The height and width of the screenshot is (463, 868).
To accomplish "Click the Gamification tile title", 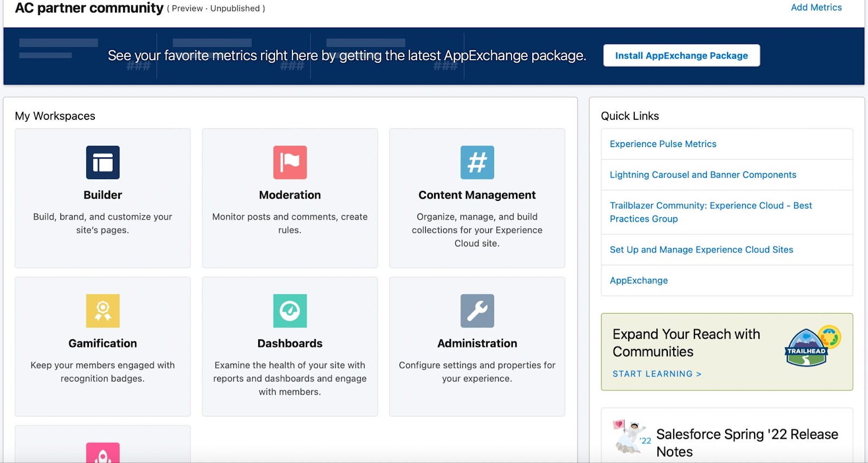I will [103, 344].
